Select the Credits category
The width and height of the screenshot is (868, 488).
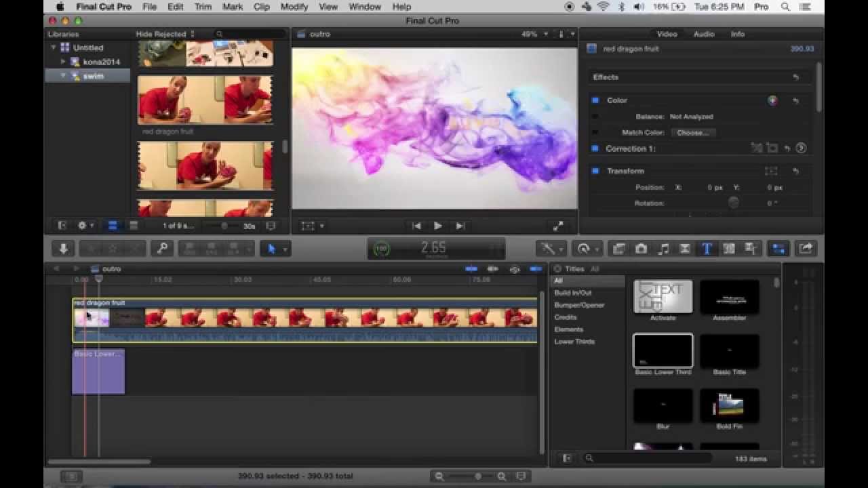point(566,317)
